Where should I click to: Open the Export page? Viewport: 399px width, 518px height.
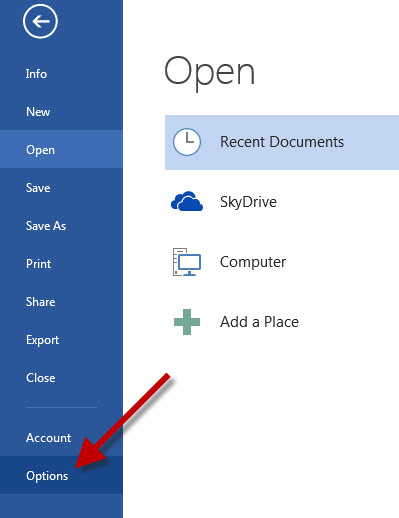tap(61, 340)
